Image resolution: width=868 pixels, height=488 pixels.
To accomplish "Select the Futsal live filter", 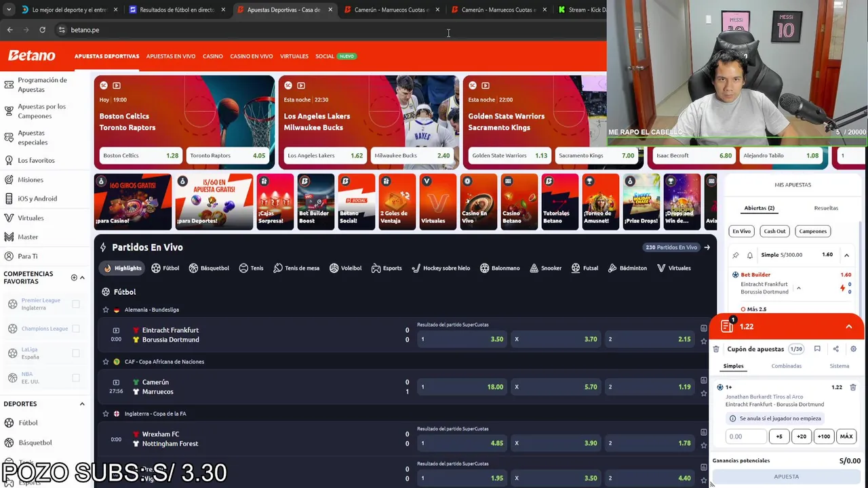I will point(585,268).
